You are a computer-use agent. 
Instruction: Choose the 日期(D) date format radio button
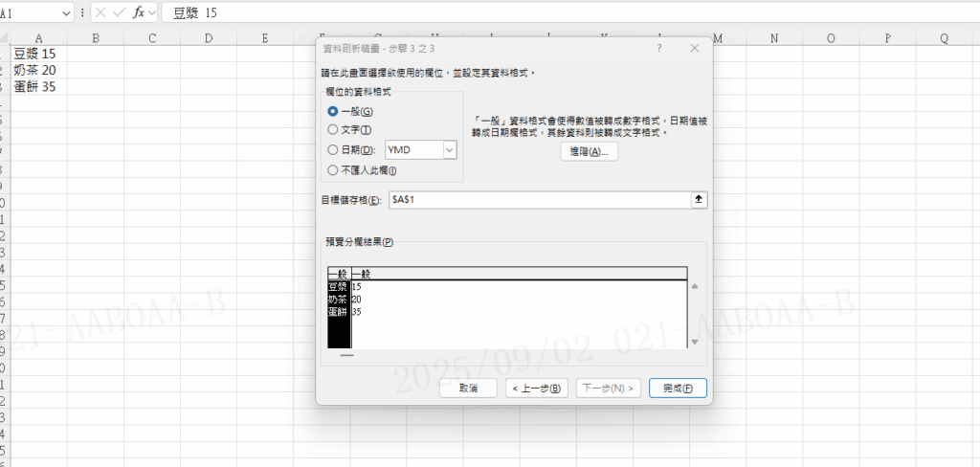point(333,150)
